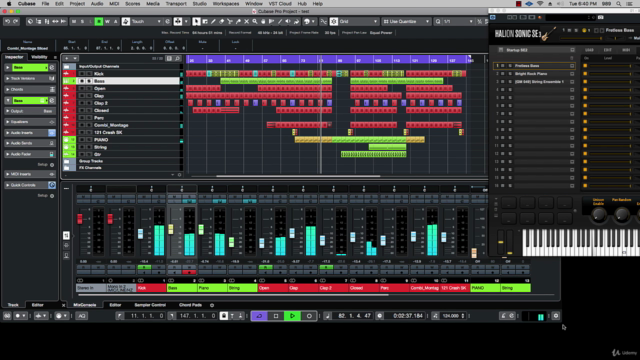Toggle global Mute M button in toolbar
Image resolution: width=640 pixels, height=360 pixels.
pyautogui.click(x=74, y=21)
